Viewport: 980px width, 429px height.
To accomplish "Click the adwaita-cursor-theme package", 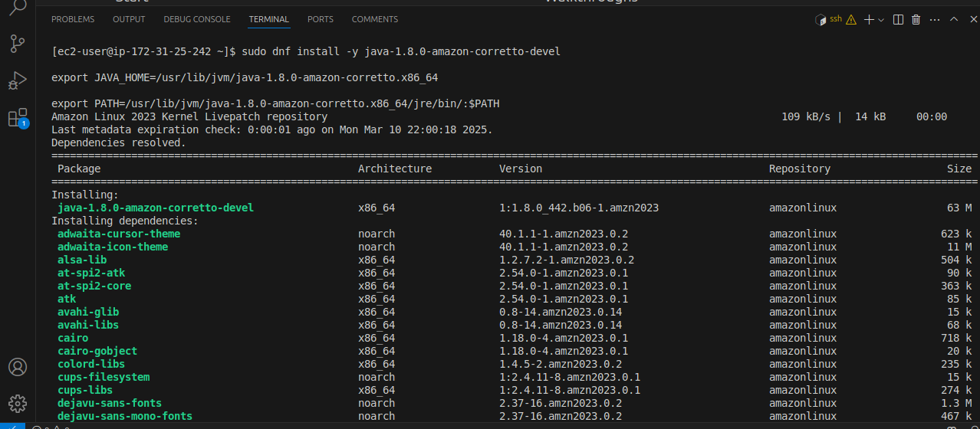I will (119, 234).
